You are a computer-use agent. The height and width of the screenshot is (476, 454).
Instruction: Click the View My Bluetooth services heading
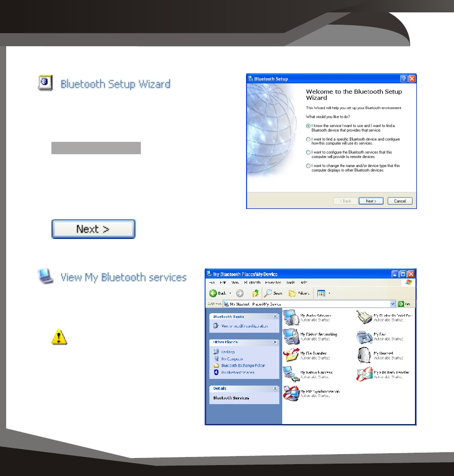point(124,277)
